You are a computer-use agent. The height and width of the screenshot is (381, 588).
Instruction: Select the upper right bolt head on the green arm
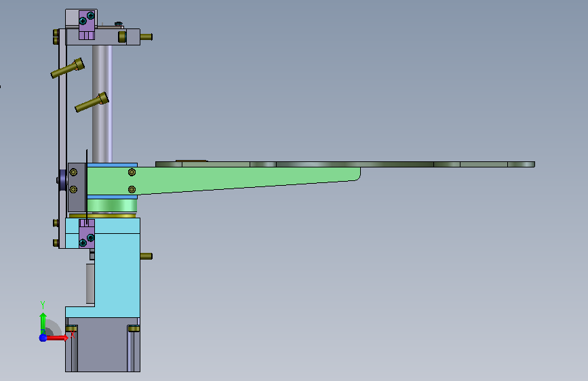(x=132, y=172)
